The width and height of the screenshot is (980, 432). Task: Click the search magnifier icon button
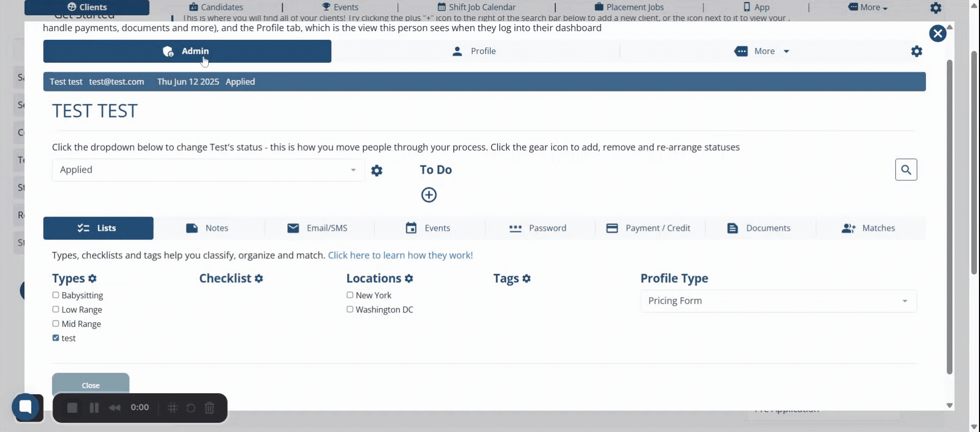pyautogui.click(x=906, y=170)
